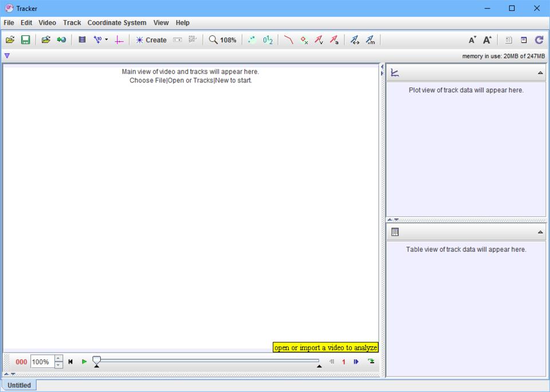
Task: Toggle show paths of tracks
Action: tap(289, 40)
